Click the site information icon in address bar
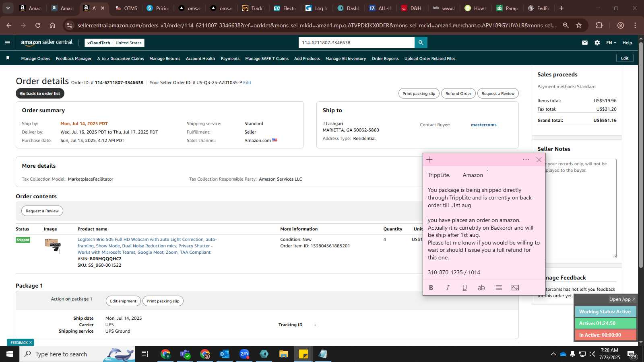 pyautogui.click(x=70, y=25)
